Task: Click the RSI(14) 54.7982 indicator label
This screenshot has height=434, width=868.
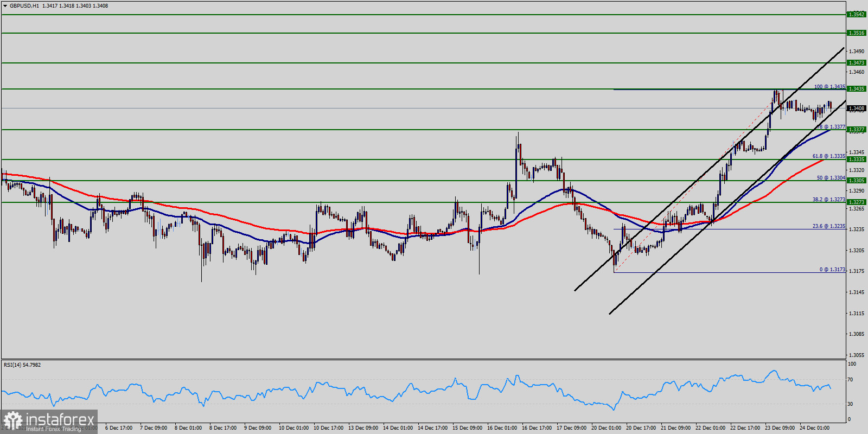Action: pos(22,365)
